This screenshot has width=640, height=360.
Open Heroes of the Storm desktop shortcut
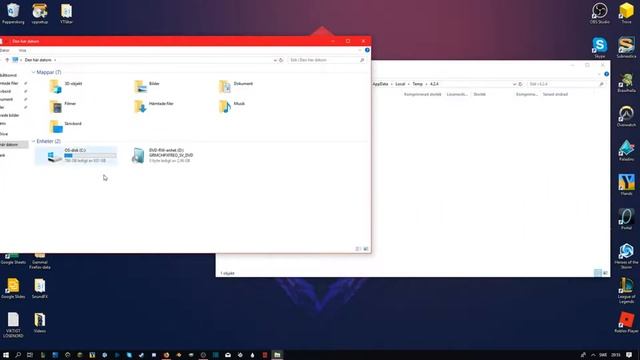click(626, 256)
